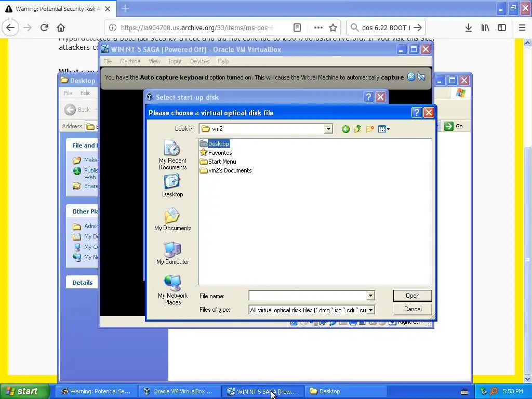Expand the File name dropdown arrow

point(370,296)
